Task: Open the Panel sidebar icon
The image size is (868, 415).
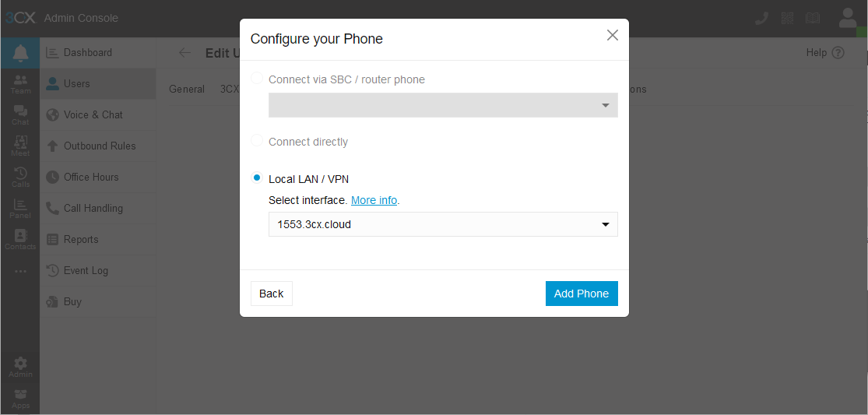Action: [20, 209]
